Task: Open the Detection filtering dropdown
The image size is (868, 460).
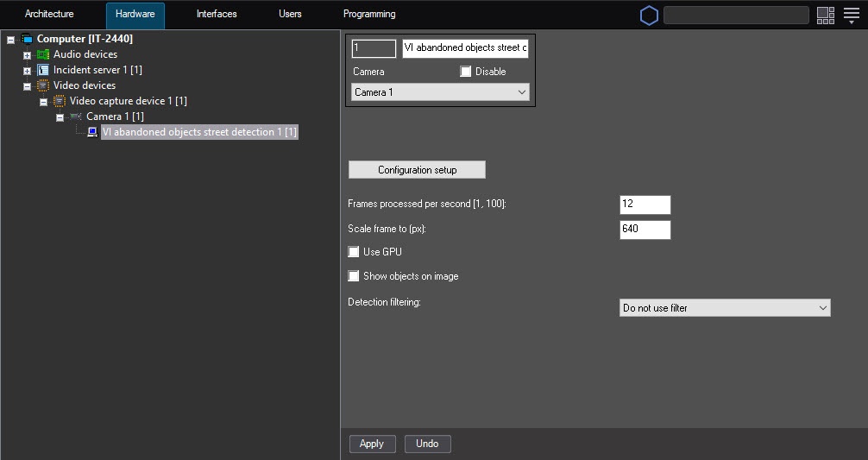Action: click(725, 308)
